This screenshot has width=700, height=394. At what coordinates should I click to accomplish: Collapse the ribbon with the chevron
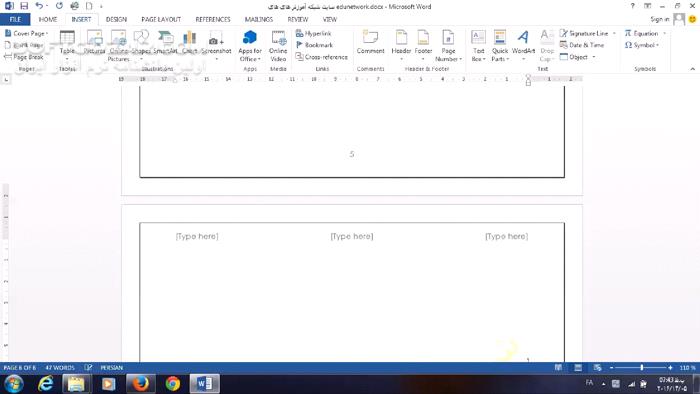tap(692, 69)
